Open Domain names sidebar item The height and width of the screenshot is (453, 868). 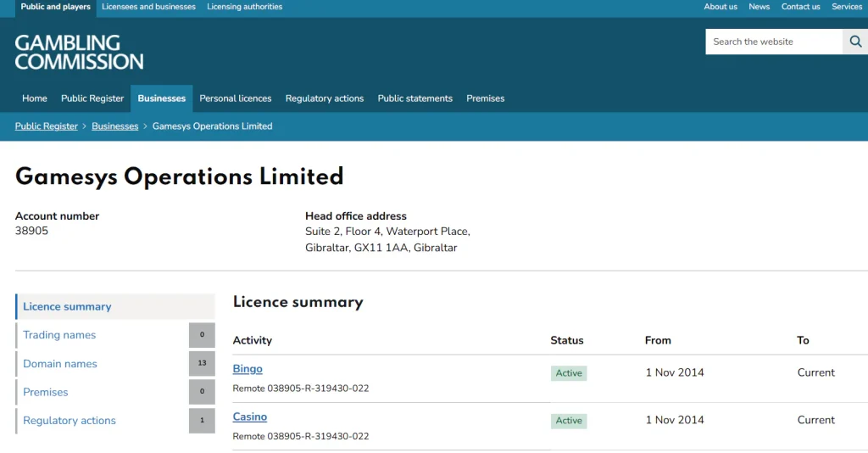tap(115, 364)
